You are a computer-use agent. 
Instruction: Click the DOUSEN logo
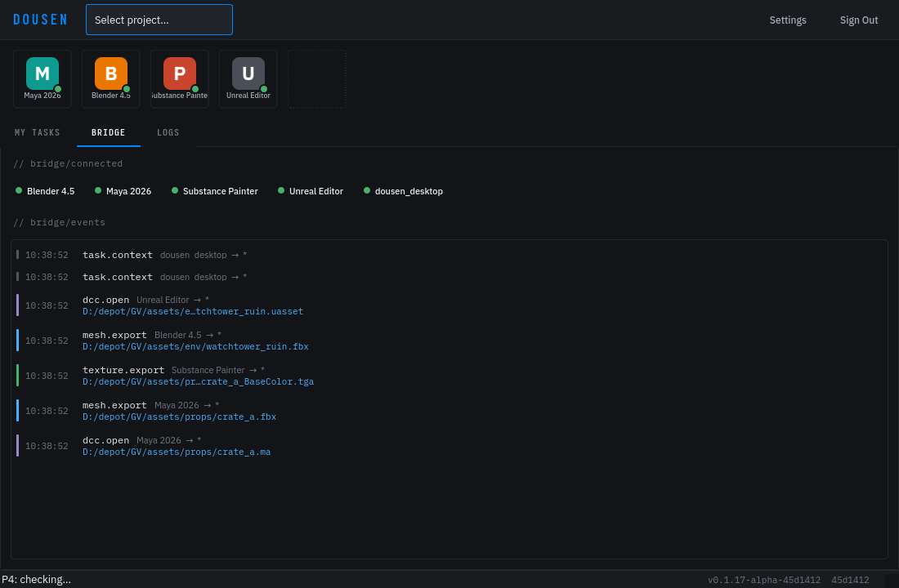(x=40, y=20)
